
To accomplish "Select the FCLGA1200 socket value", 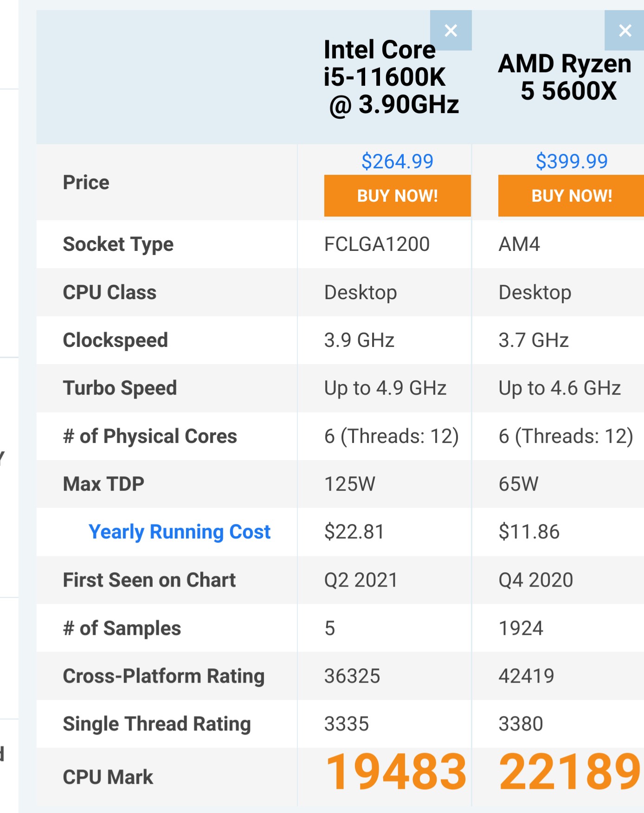I will pyautogui.click(x=377, y=244).
